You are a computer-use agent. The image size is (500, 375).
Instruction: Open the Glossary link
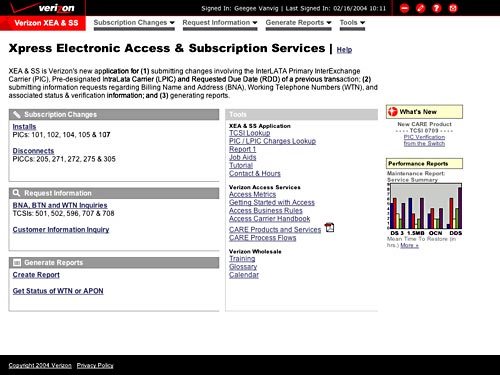(243, 267)
